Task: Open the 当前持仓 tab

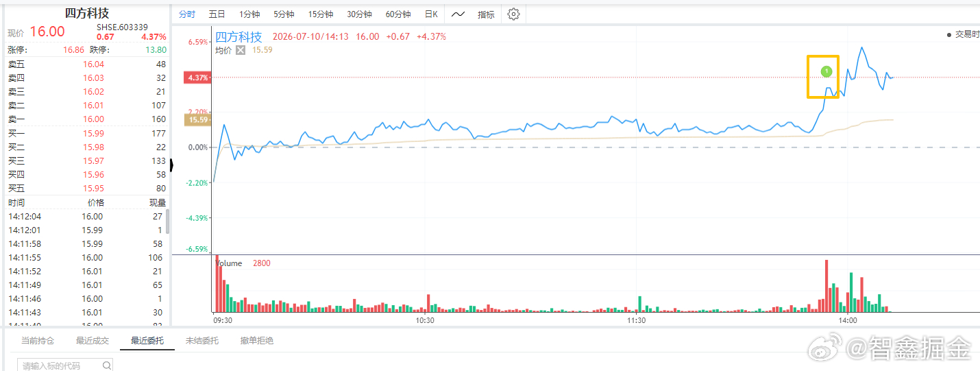Action: click(37, 341)
